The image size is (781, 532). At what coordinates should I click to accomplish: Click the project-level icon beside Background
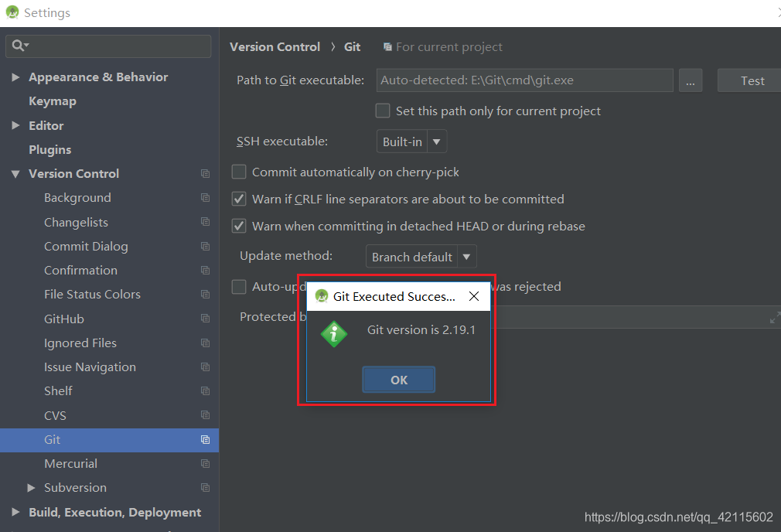click(x=205, y=198)
